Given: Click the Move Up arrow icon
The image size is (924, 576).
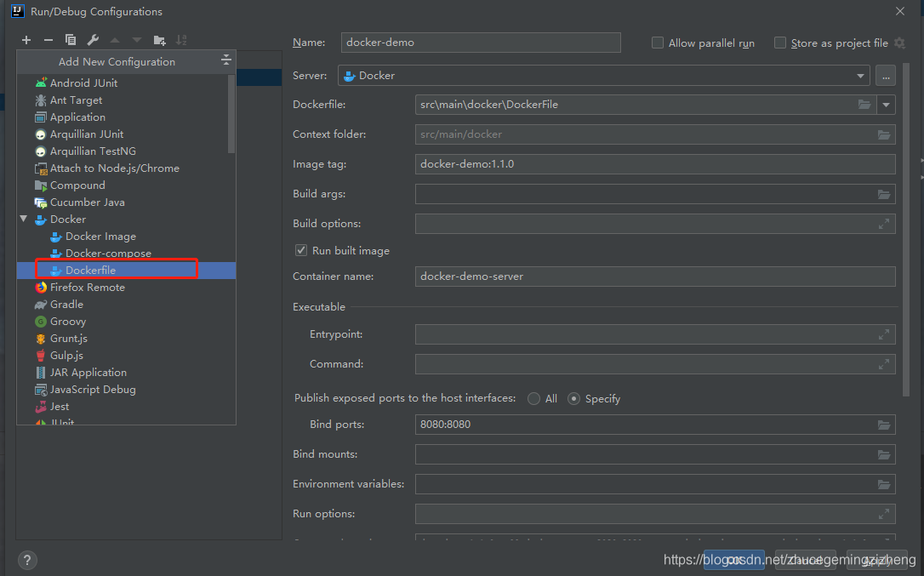Looking at the screenshot, I should point(115,40).
